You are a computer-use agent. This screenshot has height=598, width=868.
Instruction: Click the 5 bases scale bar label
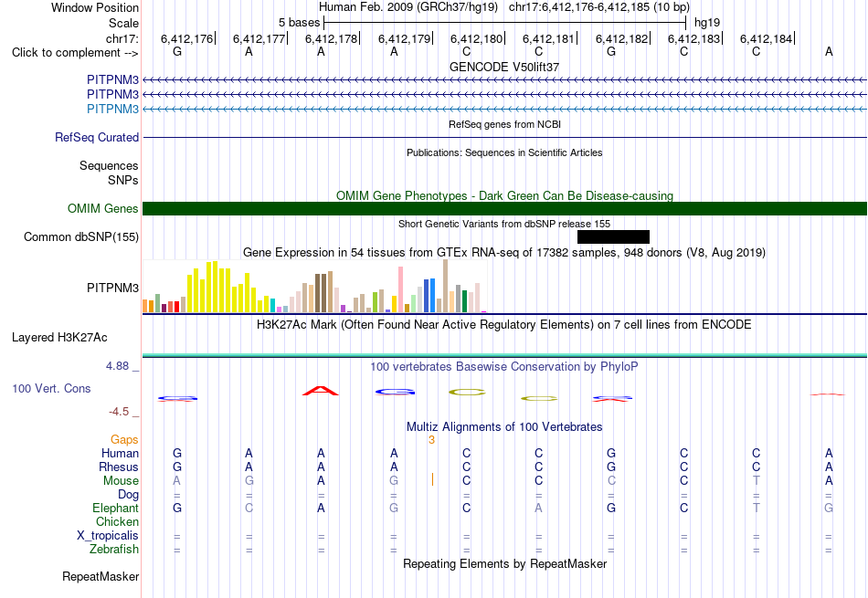(x=299, y=23)
